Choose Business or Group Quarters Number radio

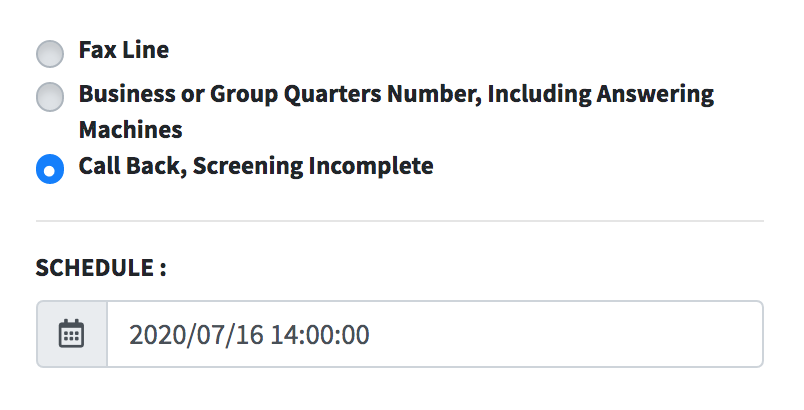pos(50,96)
